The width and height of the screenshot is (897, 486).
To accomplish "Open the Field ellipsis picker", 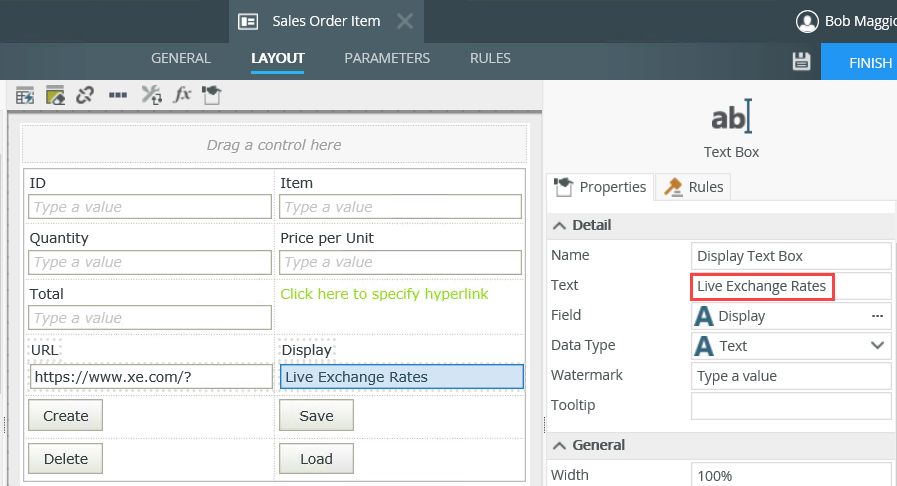I will click(878, 316).
